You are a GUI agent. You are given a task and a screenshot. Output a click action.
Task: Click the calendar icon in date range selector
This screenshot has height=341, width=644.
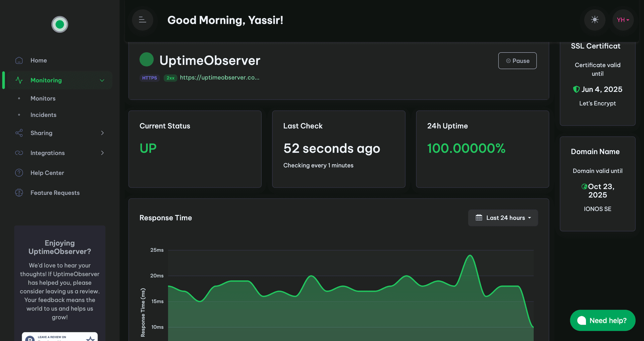(x=479, y=218)
